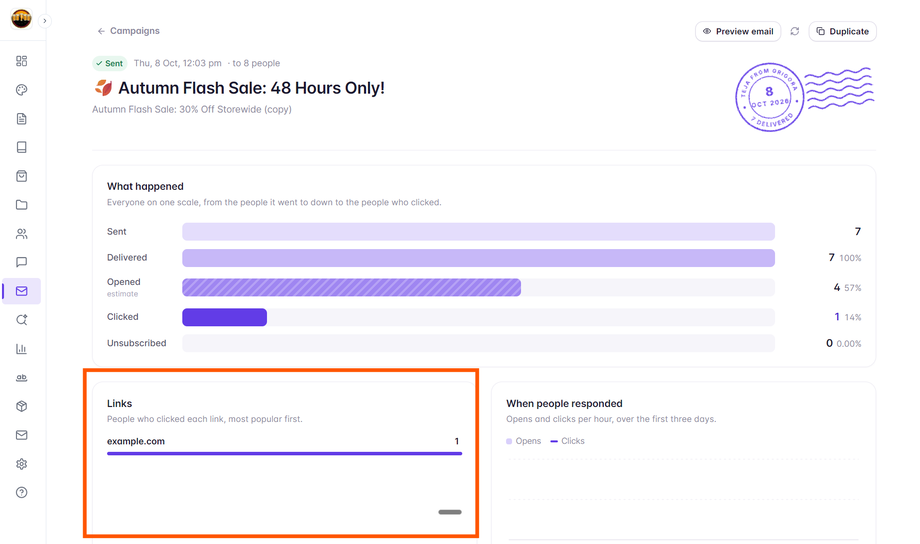Click the refresh icon beside Preview email
The image size is (920, 544).
pyautogui.click(x=794, y=31)
